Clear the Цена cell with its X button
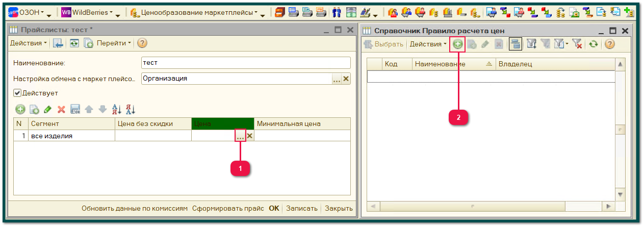The height and width of the screenshot is (227, 644). tap(250, 136)
